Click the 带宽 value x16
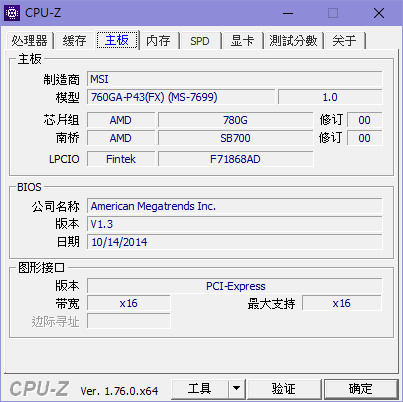 coord(129,303)
